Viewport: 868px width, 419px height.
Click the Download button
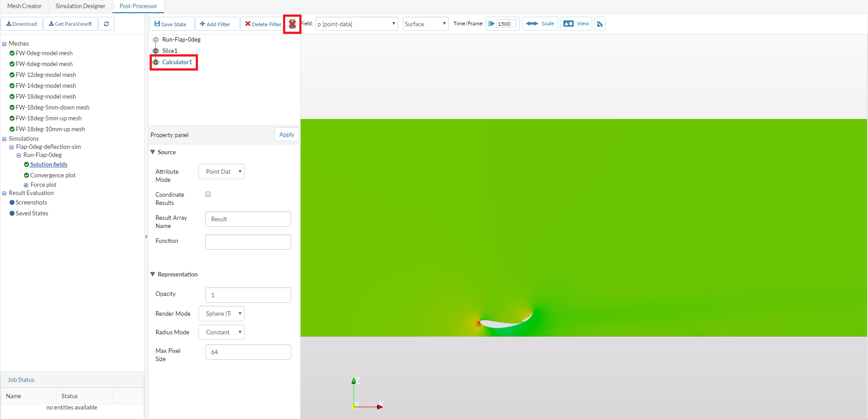pyautogui.click(x=22, y=24)
